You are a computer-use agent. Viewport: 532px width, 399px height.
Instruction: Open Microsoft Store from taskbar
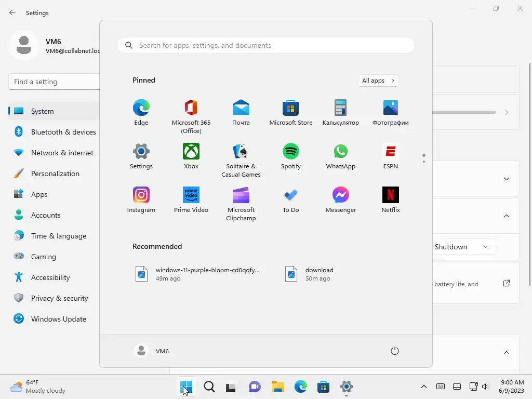click(x=323, y=387)
